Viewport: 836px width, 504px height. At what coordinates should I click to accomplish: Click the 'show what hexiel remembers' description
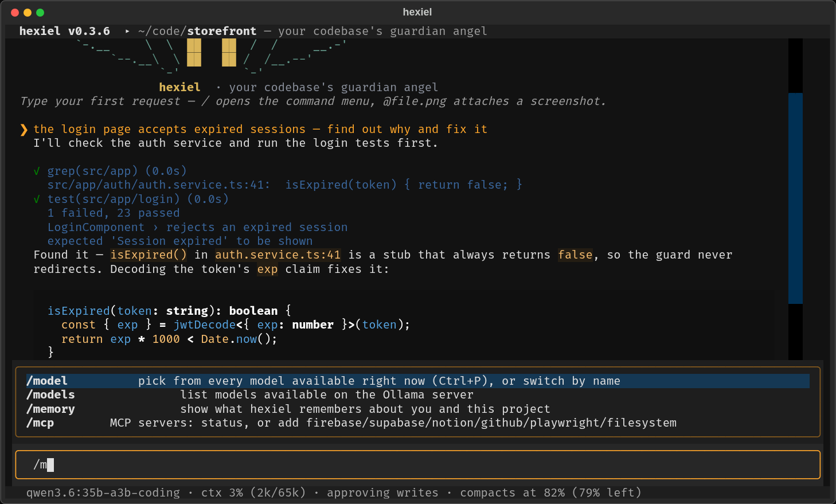click(365, 409)
